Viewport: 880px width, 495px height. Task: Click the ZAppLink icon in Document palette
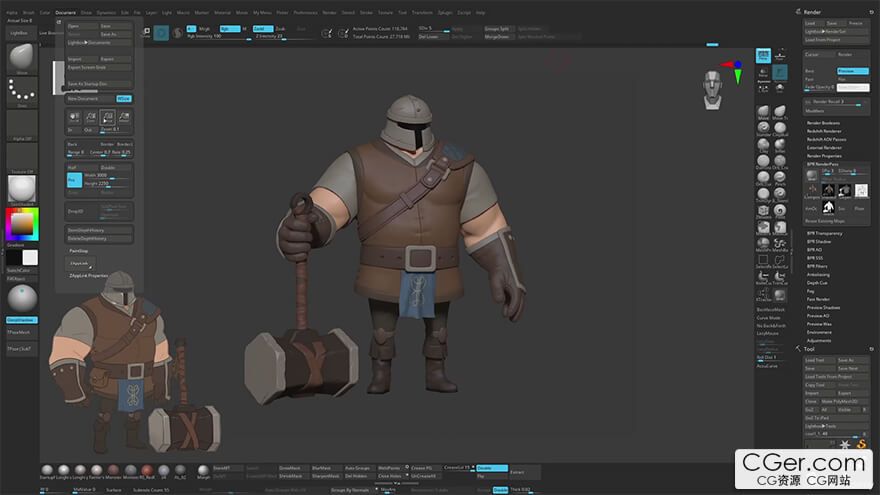point(79,264)
